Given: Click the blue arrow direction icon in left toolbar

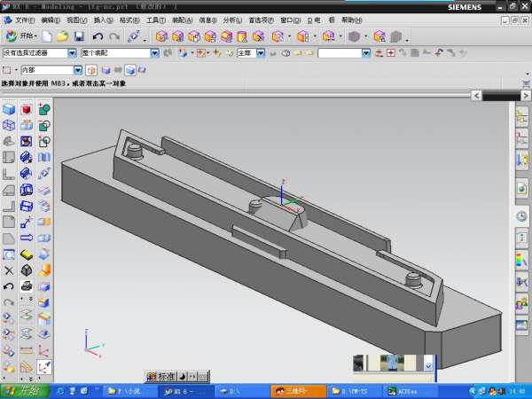Looking at the screenshot, I should 27,238.
